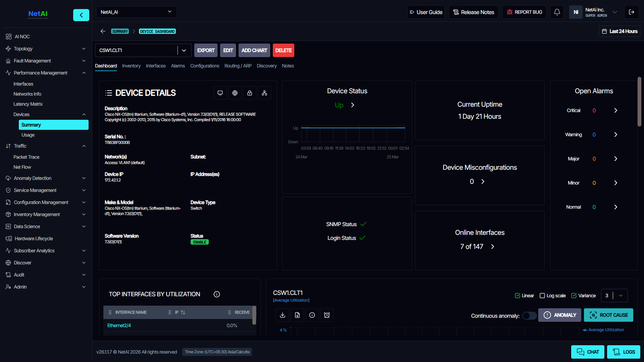The image size is (644, 362).
Task: Switch to the Interfaces tab
Action: point(155,66)
